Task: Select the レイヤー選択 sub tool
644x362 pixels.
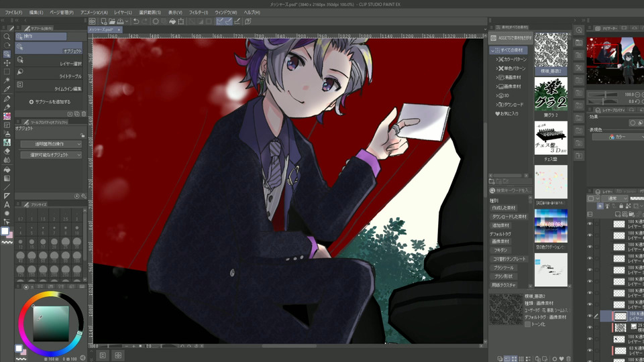Action: tap(49, 60)
